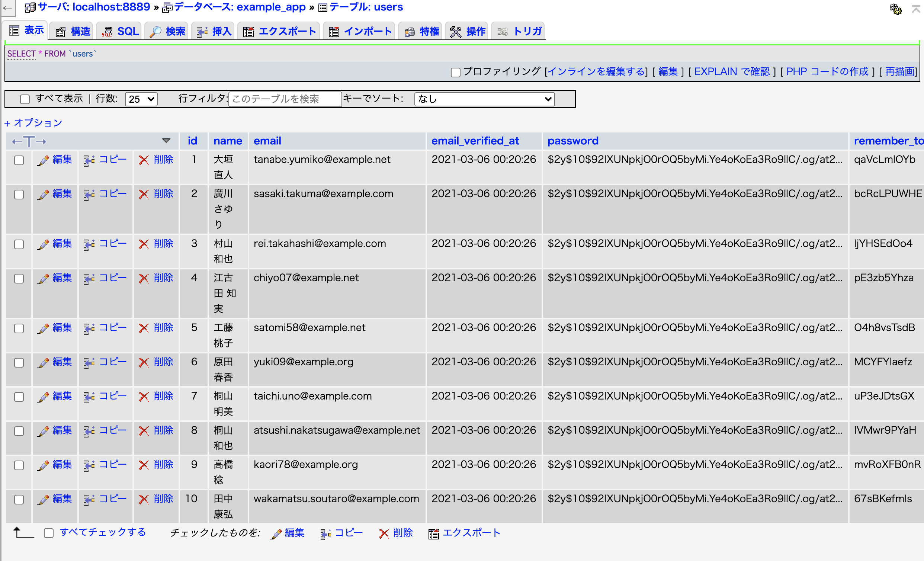Click inside the このテーブルを検索 filter field

pyautogui.click(x=285, y=99)
